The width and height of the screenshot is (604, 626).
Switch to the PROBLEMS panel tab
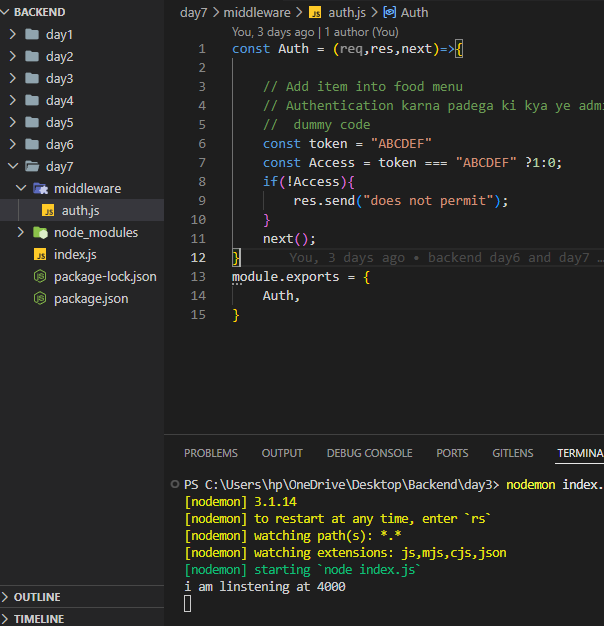(x=211, y=453)
